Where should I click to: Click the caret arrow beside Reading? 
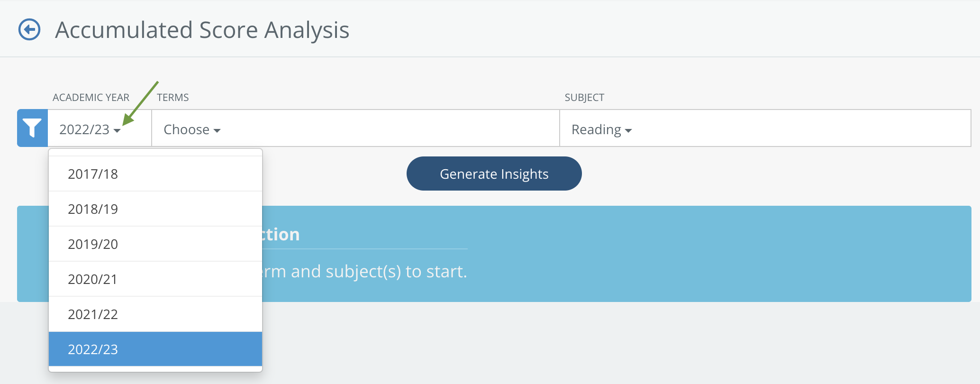[628, 130]
